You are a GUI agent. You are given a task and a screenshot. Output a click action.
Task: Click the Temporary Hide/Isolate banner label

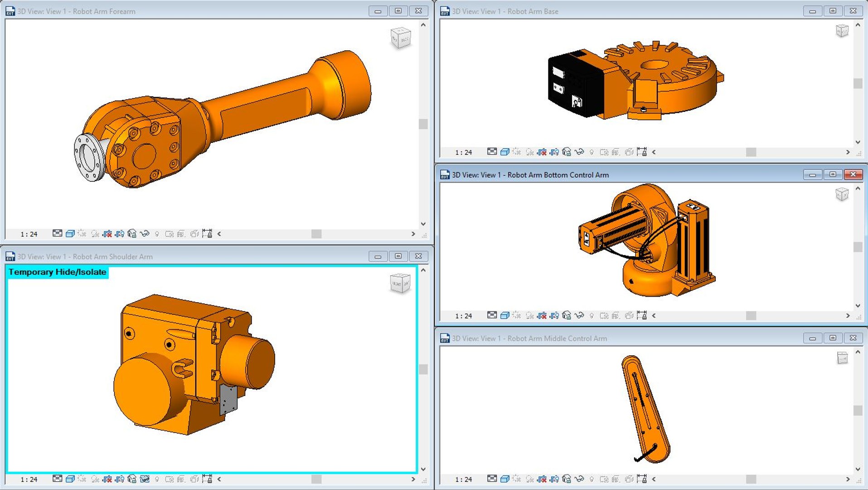click(x=58, y=272)
